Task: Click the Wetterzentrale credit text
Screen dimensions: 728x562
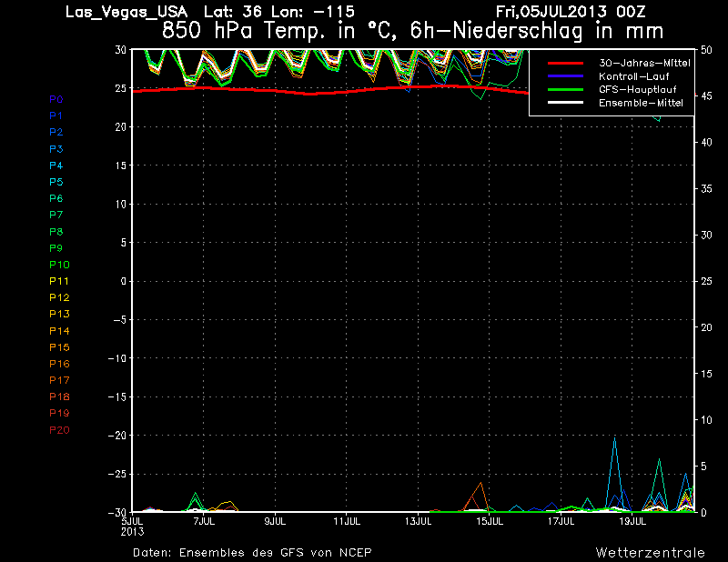Action: click(x=650, y=552)
